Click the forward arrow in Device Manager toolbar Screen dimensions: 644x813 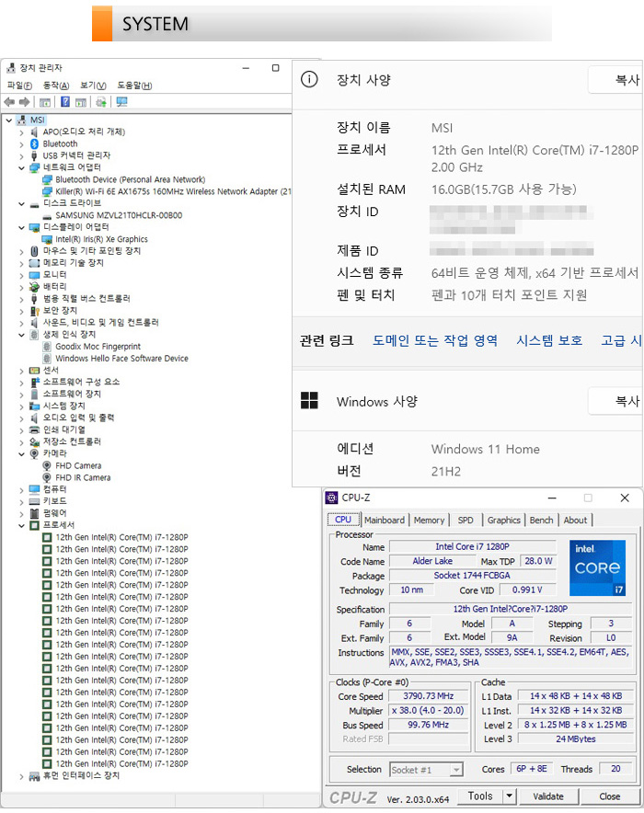(x=24, y=102)
